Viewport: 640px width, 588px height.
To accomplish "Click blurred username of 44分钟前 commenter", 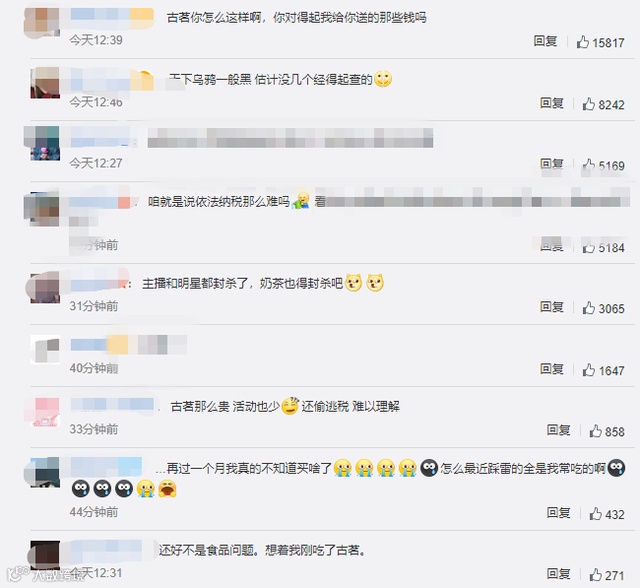I will point(106,466).
